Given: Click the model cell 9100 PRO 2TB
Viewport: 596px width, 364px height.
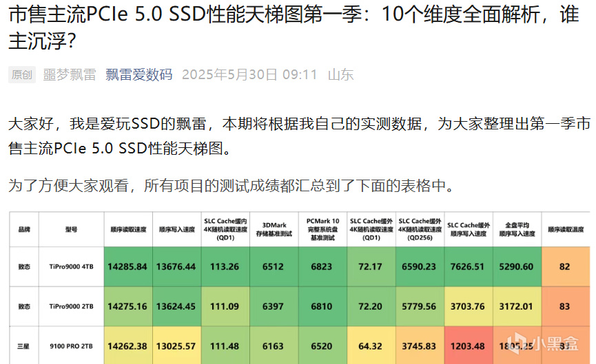Looking at the screenshot, I should coord(72,346).
